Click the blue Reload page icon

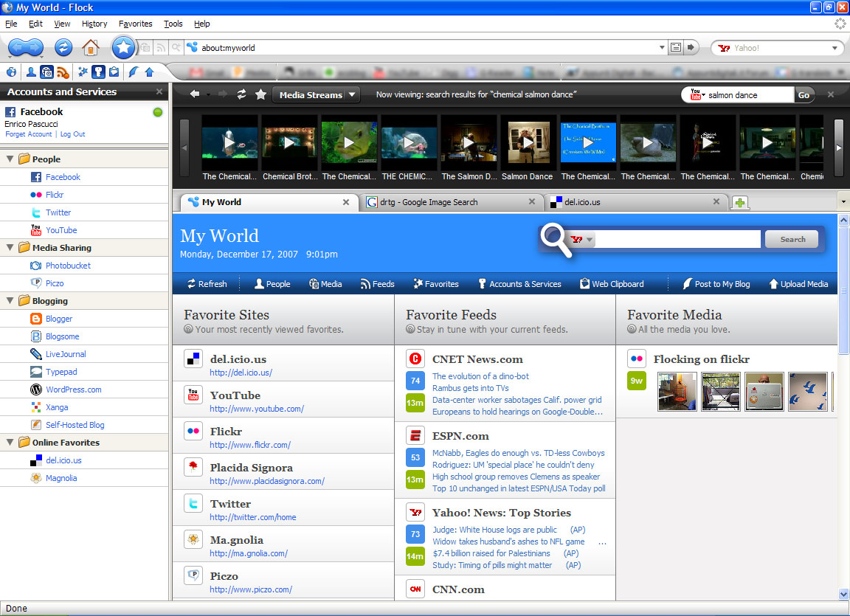point(63,48)
